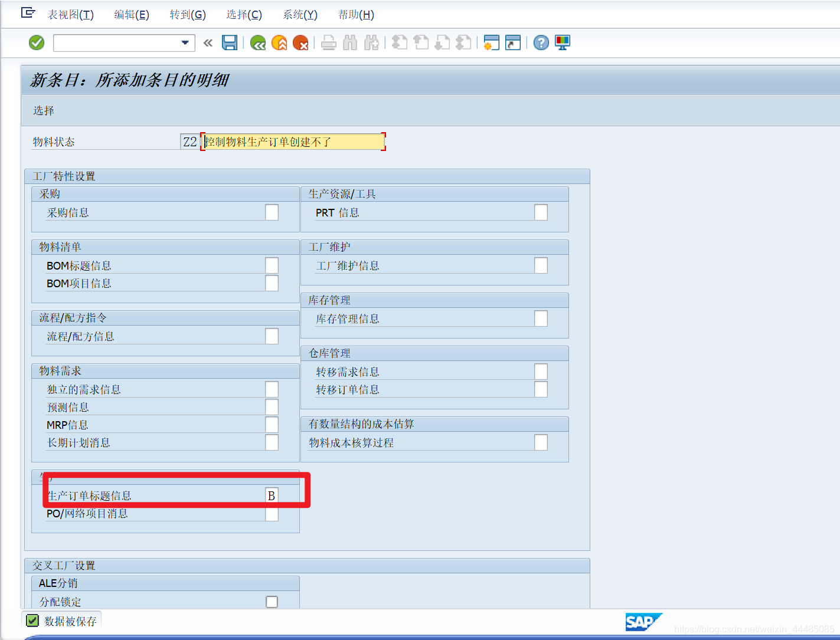Open the Help question mark icon
The height and width of the screenshot is (640, 840).
[541, 42]
